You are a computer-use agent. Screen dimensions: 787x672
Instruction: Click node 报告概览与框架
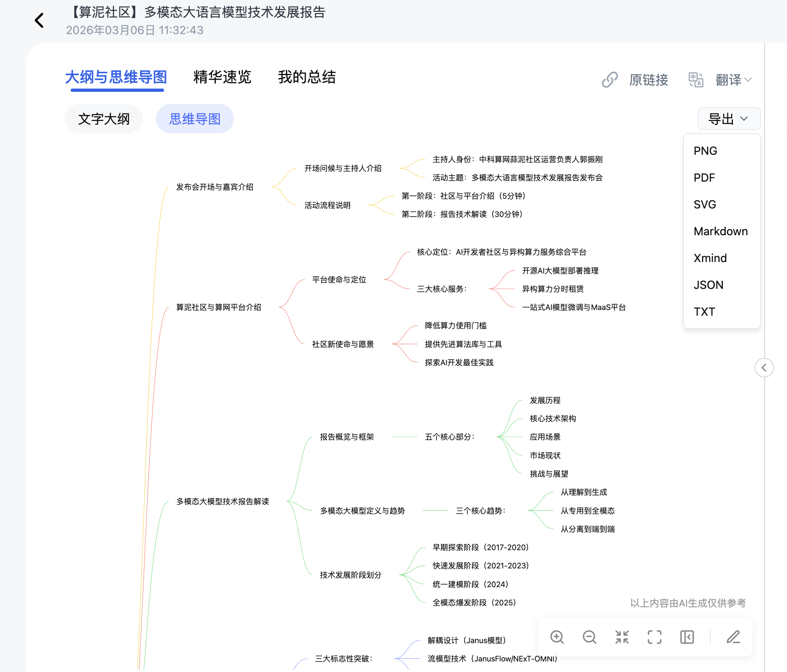[347, 437]
